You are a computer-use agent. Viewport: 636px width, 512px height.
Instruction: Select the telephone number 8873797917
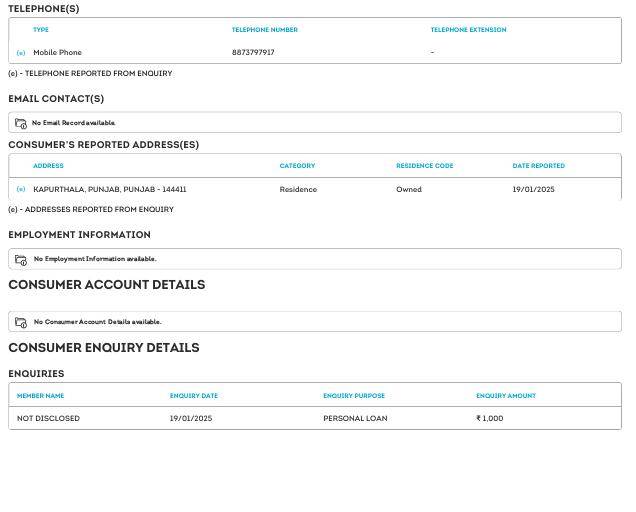click(253, 52)
